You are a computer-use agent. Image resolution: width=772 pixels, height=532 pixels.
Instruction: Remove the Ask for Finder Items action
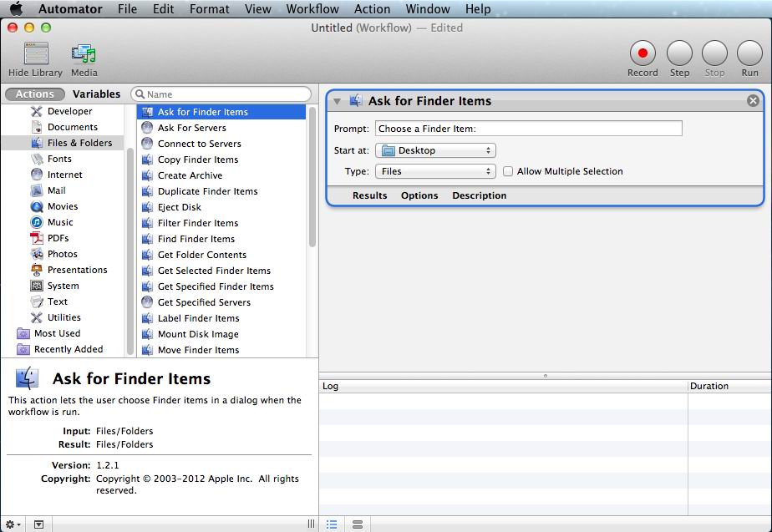coord(753,101)
